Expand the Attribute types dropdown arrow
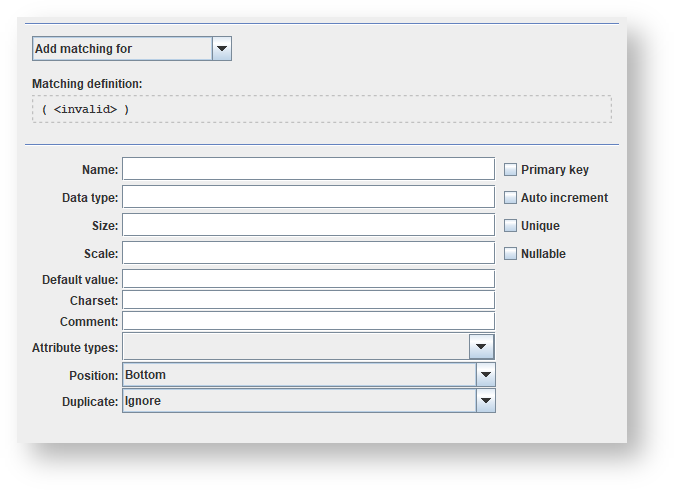 (481, 347)
